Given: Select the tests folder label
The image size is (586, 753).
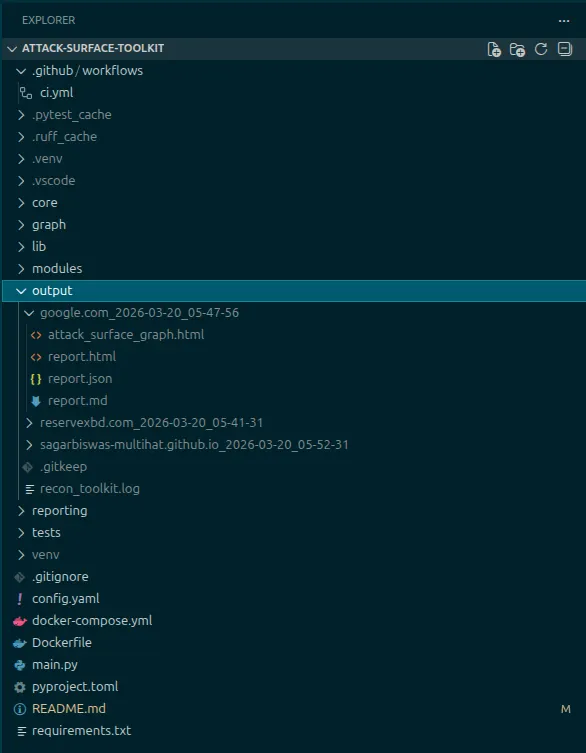Looking at the screenshot, I should click(x=46, y=533).
